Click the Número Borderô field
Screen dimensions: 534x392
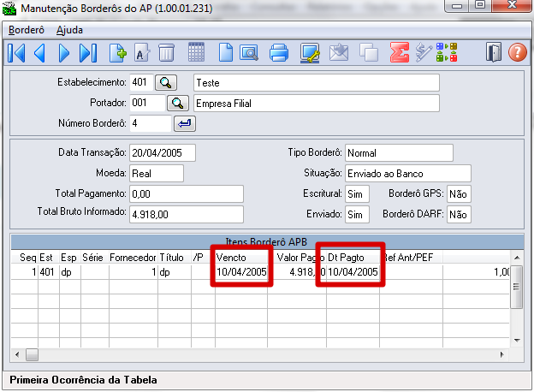pyautogui.click(x=151, y=123)
